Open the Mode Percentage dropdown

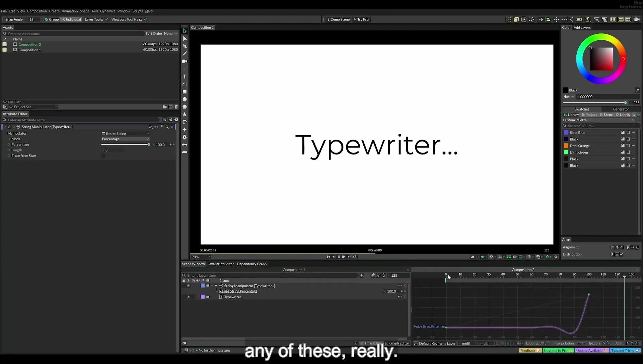(126, 139)
